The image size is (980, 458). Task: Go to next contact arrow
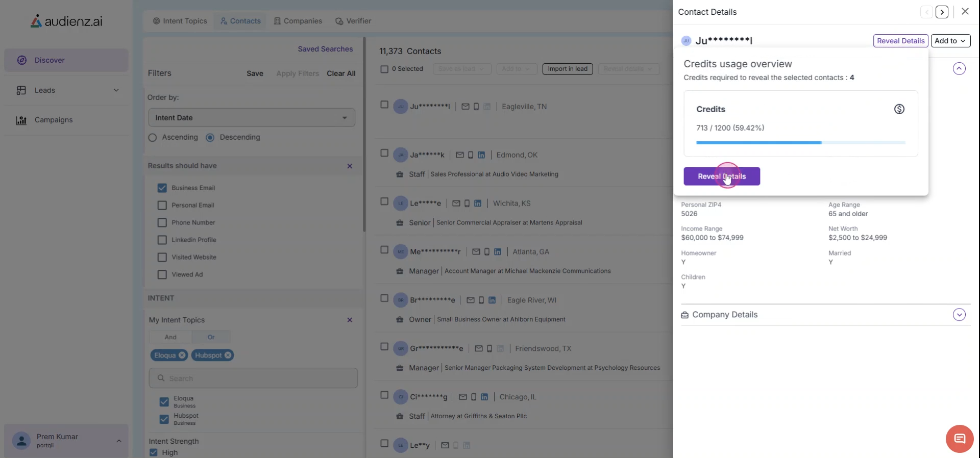pos(942,12)
